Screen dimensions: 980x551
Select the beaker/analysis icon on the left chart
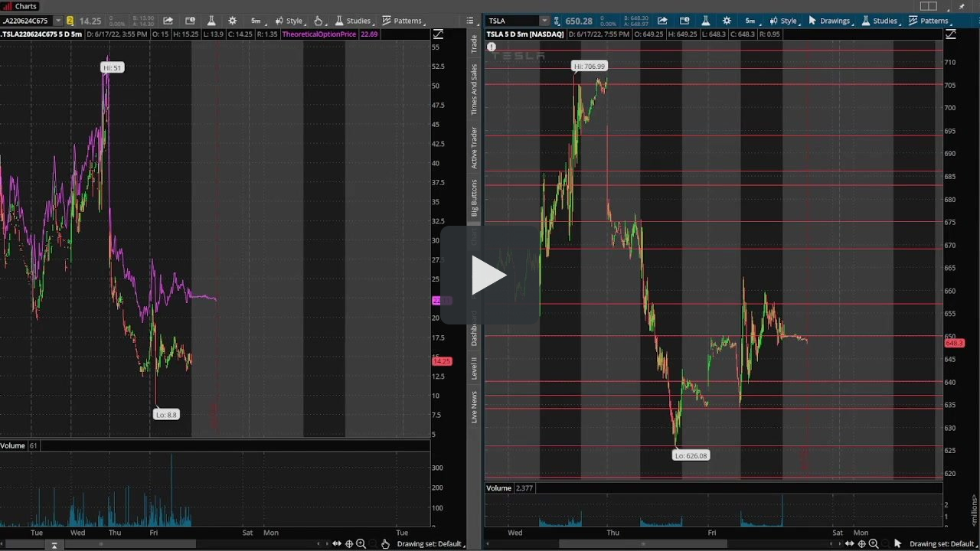[212, 21]
